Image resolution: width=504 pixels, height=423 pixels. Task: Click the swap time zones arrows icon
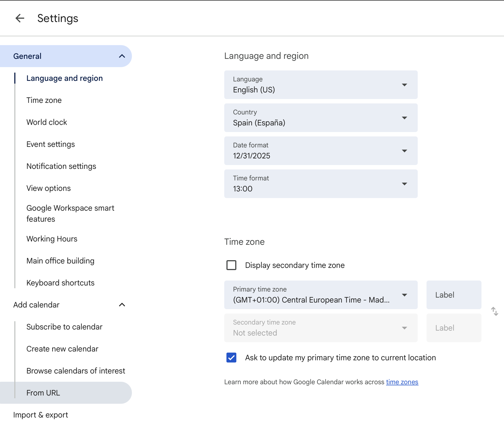click(x=494, y=311)
